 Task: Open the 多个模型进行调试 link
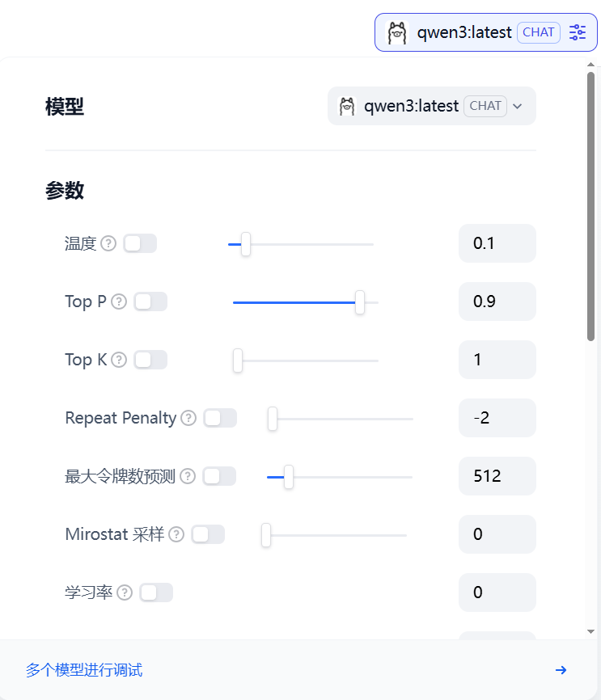84,670
